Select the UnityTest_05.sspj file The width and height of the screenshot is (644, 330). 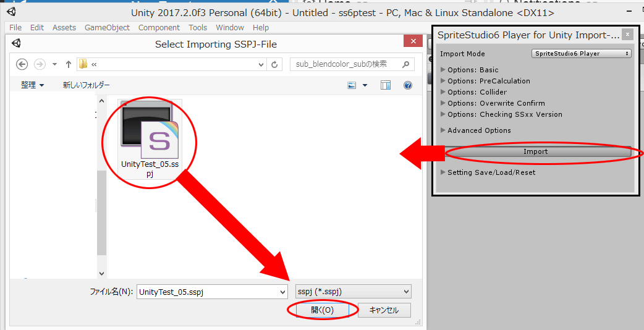tap(150, 138)
